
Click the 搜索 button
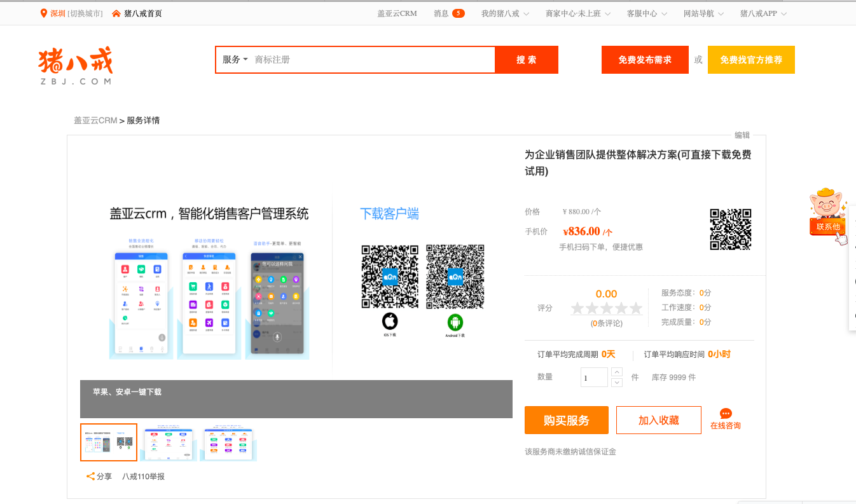point(527,60)
